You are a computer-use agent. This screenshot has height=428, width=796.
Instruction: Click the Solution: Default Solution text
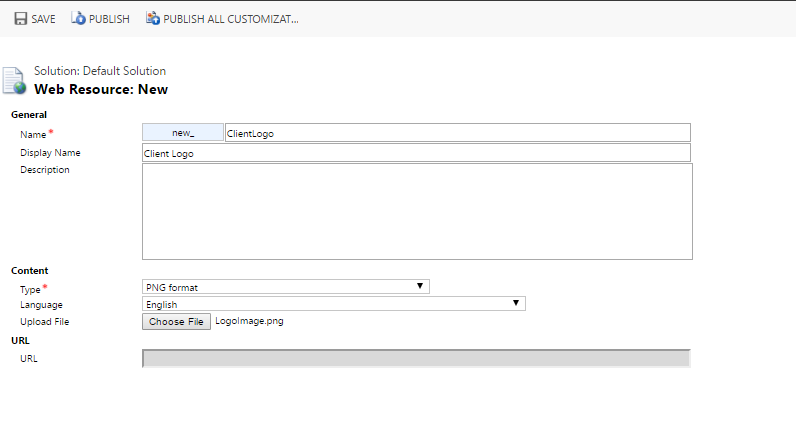click(x=100, y=71)
